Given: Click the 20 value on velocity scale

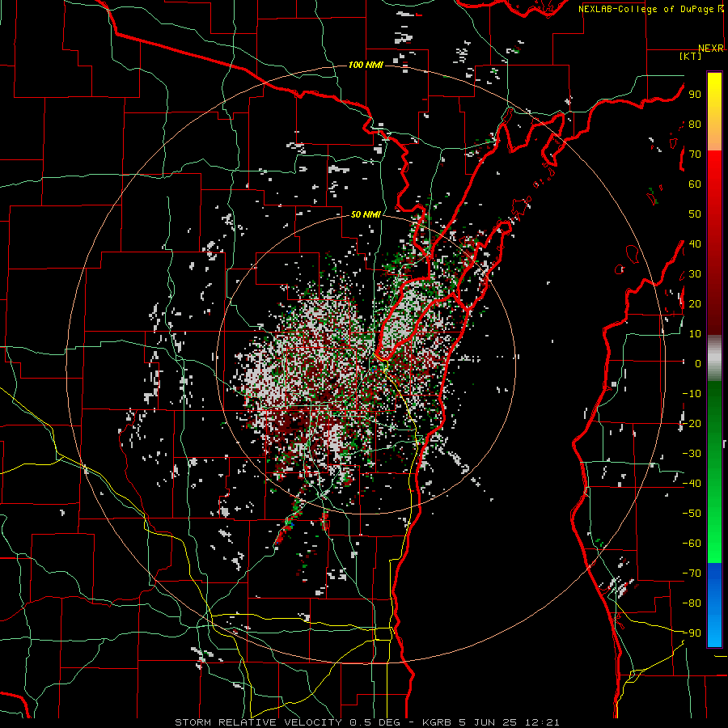Looking at the screenshot, I should (695, 304).
